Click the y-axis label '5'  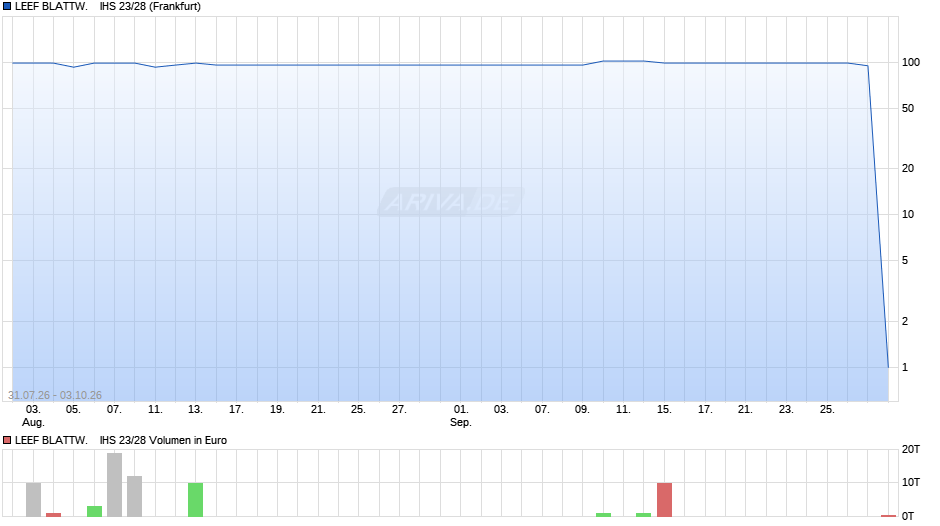905,260
